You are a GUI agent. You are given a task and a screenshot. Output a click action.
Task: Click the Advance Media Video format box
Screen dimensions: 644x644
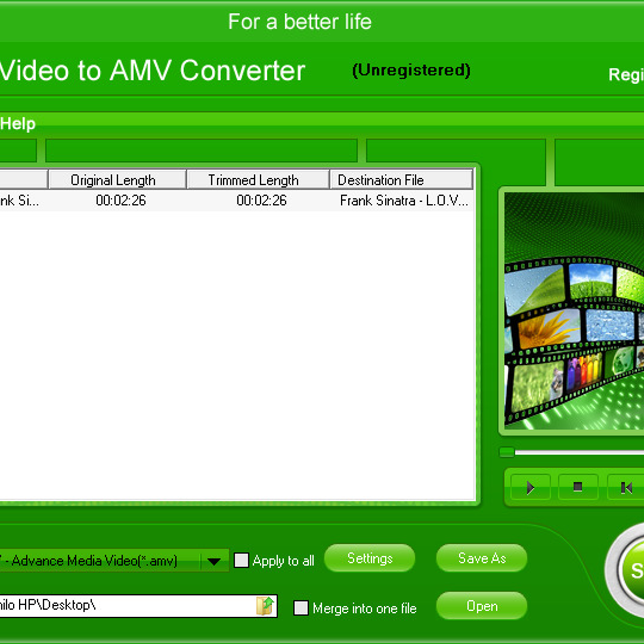pos(97,561)
